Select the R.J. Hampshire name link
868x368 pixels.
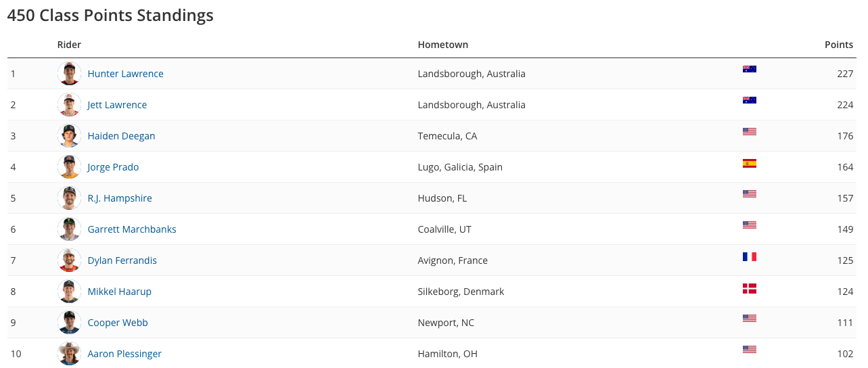(x=120, y=198)
